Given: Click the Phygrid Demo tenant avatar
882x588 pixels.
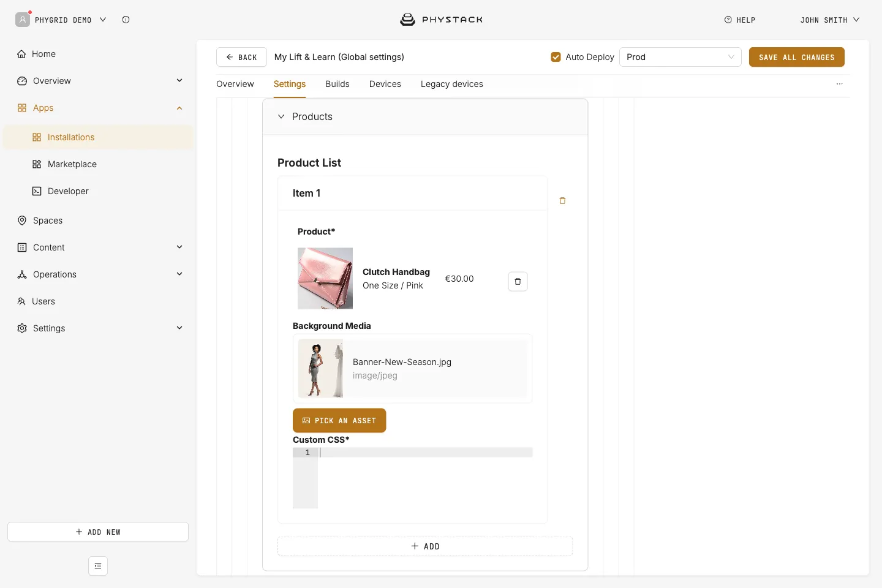Looking at the screenshot, I should (x=23, y=20).
